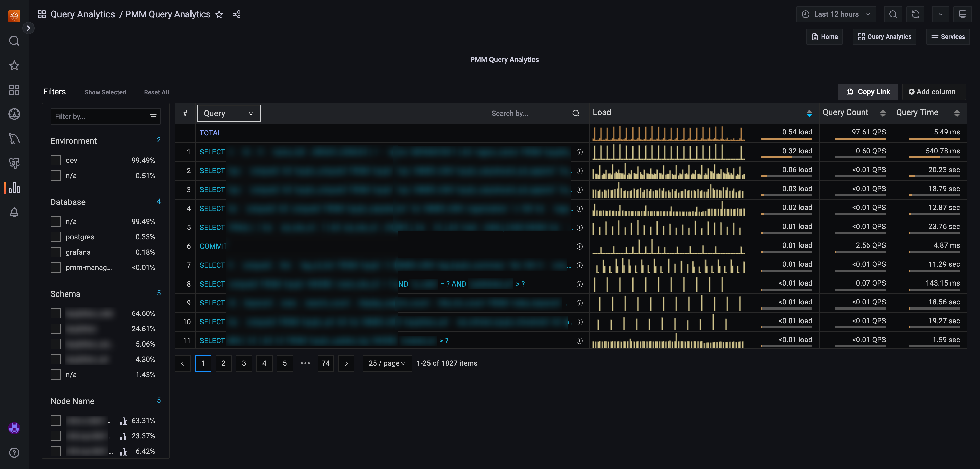Open the Explore compass icon in sidebar
Screen dimensions: 980x469
pyautogui.click(x=14, y=114)
